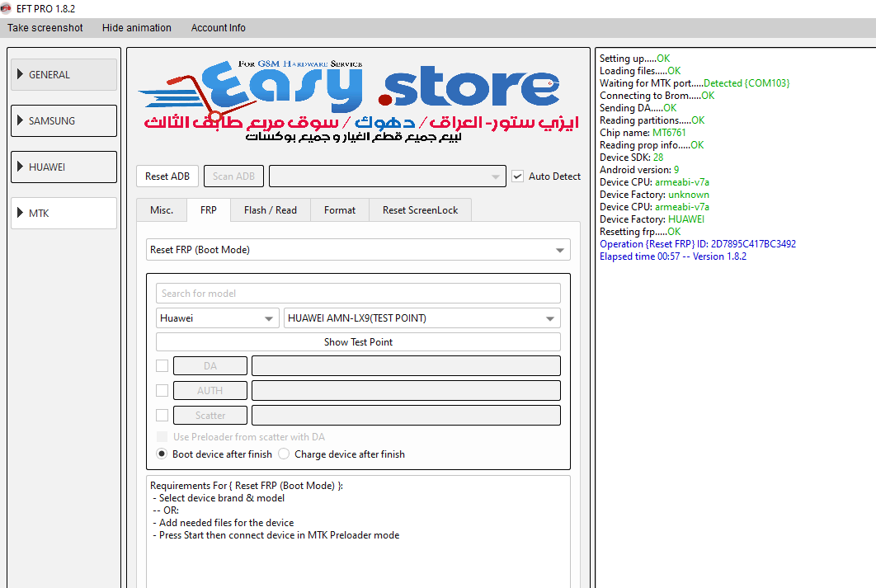
Task: Click the DA browse button
Action: tap(210, 366)
